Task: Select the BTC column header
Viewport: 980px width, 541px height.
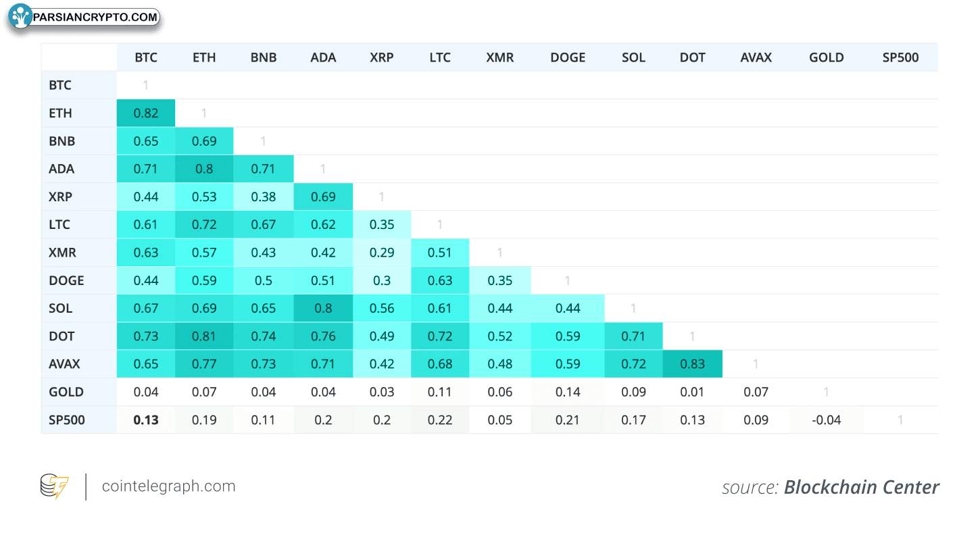Action: (146, 57)
